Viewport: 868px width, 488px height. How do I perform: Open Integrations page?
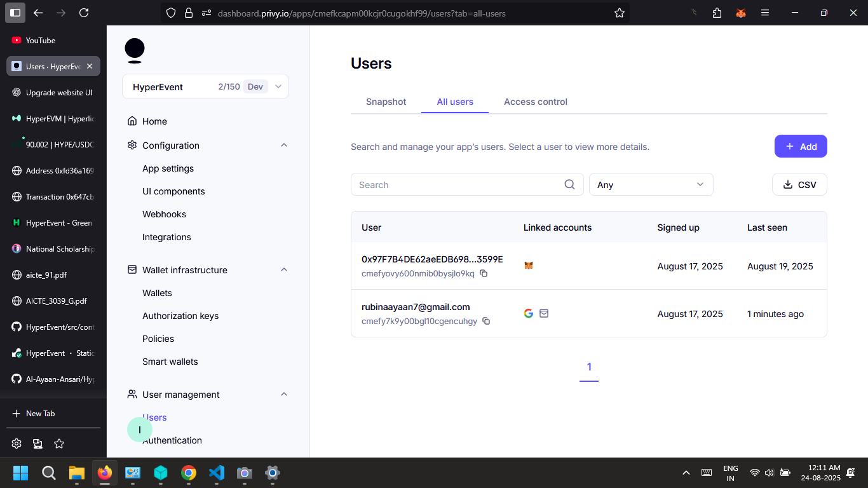coord(166,237)
